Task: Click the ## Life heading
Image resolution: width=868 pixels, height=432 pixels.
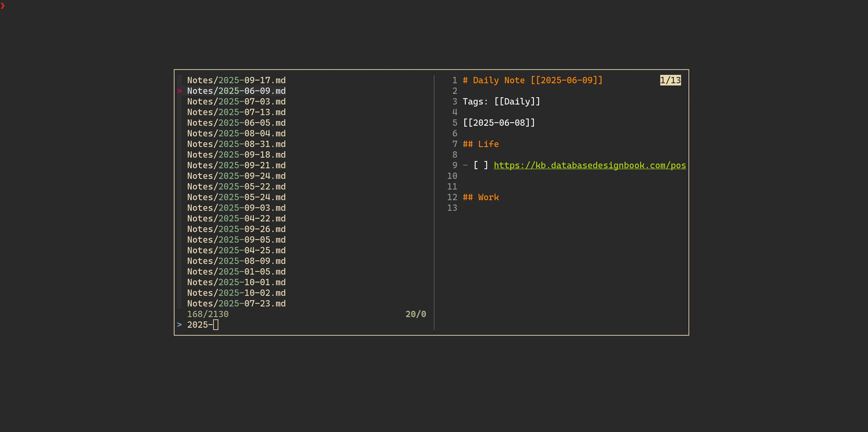Action: point(481,144)
